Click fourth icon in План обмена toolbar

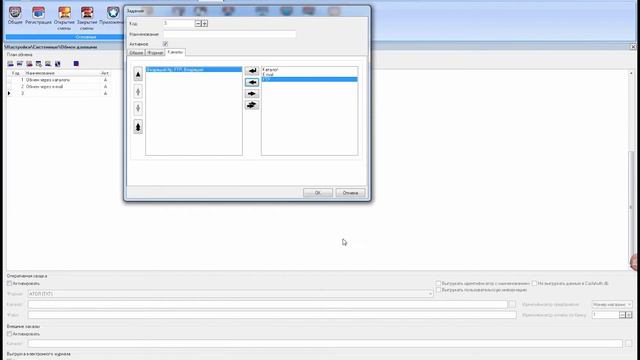[39, 64]
